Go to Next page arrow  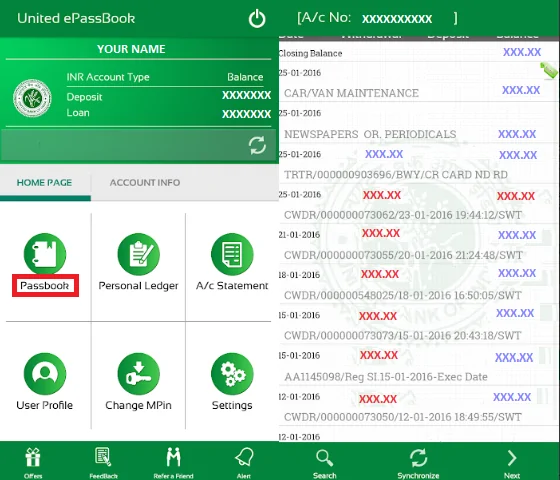point(512,458)
